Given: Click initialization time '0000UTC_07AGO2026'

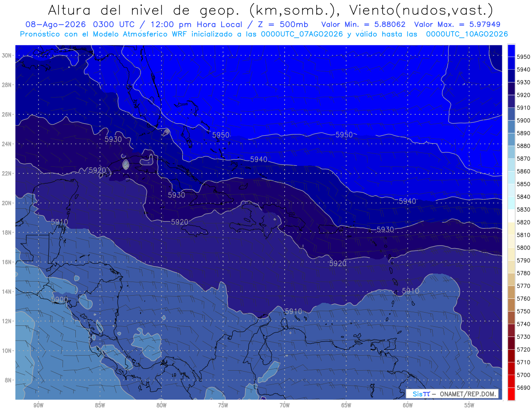Looking at the screenshot, I should coord(302,34).
